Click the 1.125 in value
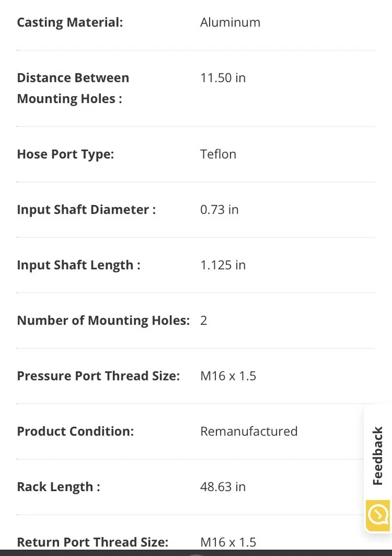 tap(223, 265)
